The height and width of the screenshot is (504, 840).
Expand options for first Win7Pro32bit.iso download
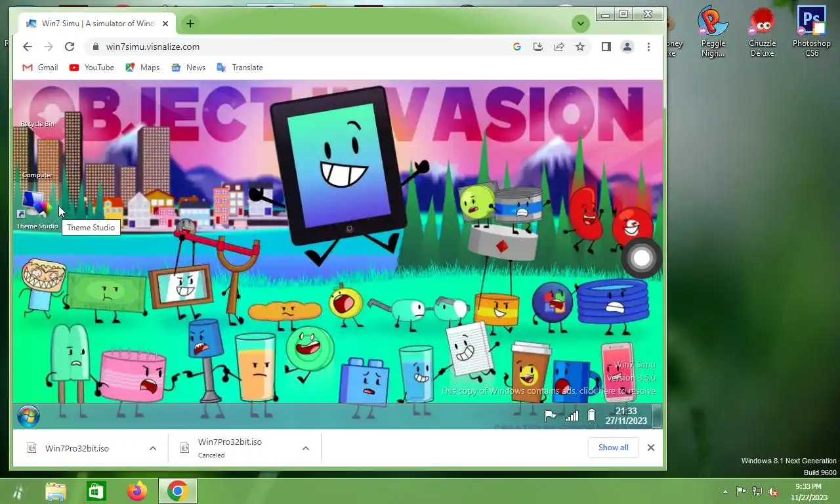pos(153,448)
